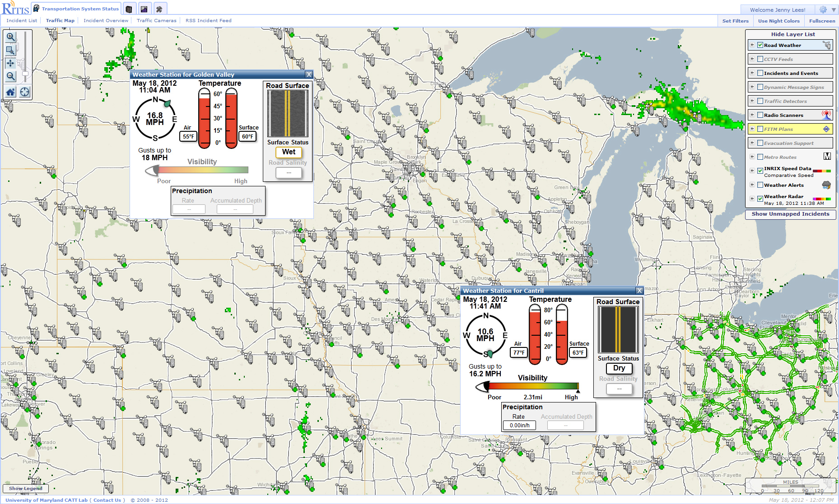Click the home map extent icon
839x504 pixels.
click(x=10, y=92)
